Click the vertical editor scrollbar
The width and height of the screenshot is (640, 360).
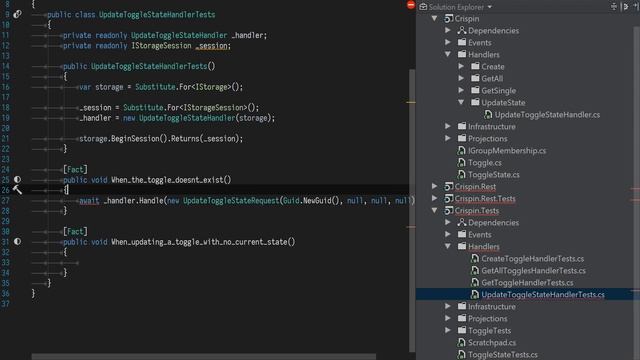(412, 210)
